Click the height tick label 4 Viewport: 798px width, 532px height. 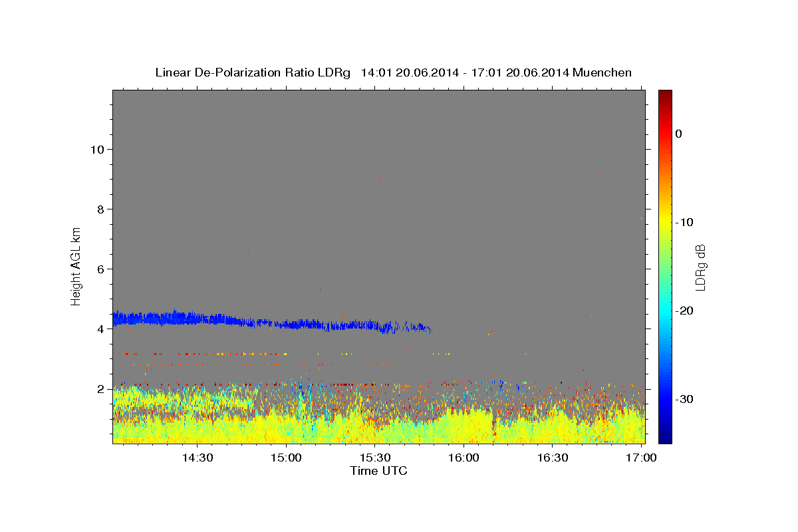click(101, 329)
